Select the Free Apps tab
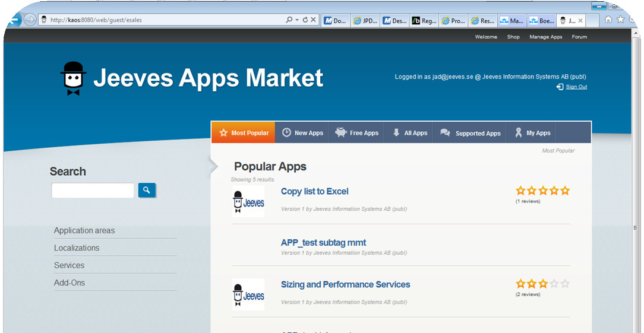This screenshot has height=333, width=644. coord(356,132)
